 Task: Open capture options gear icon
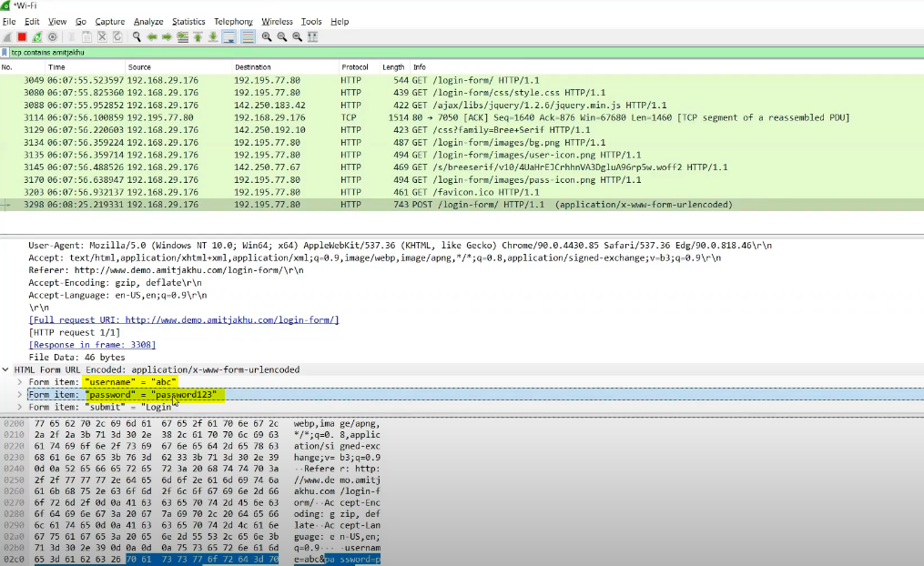[53, 37]
